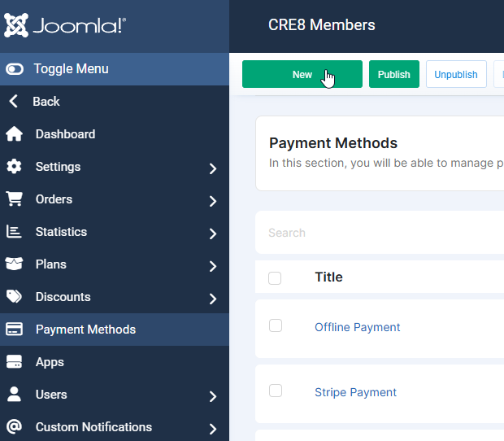Open the Stripe Payment link

pyautogui.click(x=355, y=392)
